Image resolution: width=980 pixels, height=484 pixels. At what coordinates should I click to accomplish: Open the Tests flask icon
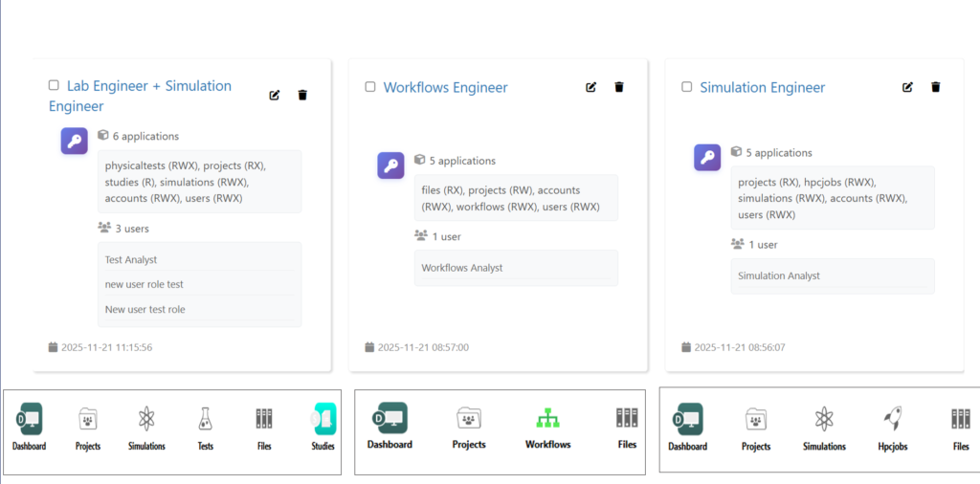pos(205,419)
